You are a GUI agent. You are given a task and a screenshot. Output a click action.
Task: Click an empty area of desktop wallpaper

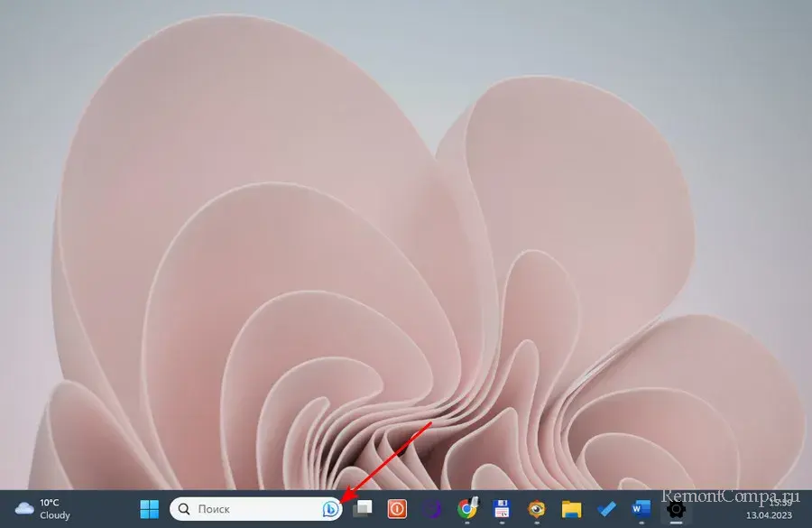tap(704, 135)
